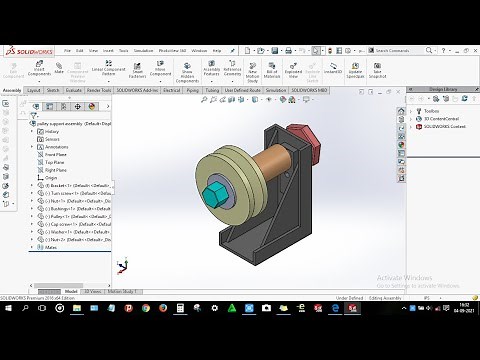Open the File menu
Screen dimensions: 480x360
click(67, 51)
